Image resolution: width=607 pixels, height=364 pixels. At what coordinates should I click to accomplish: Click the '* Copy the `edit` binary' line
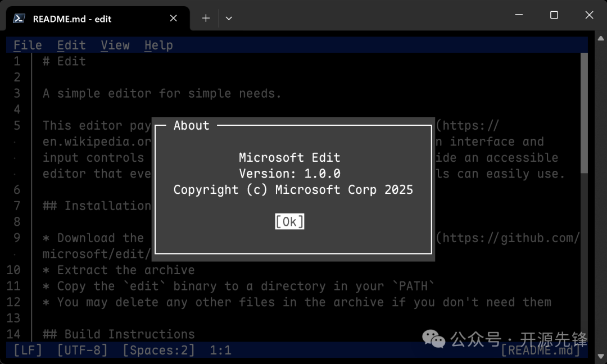[x=238, y=286]
